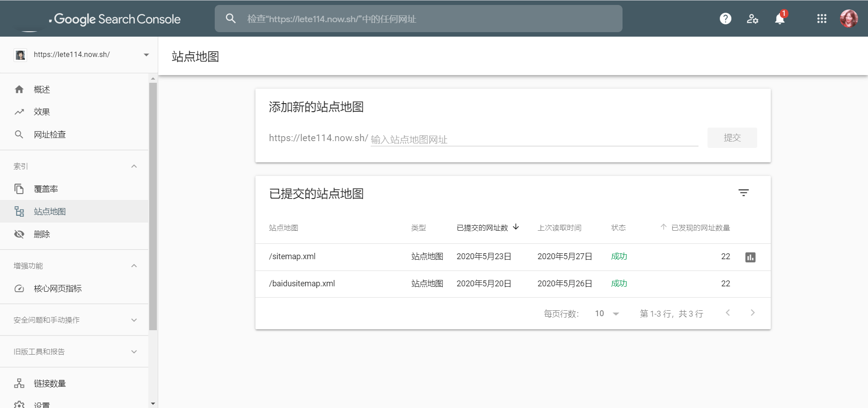View coverage chart for /sitemap.xml row

750,257
